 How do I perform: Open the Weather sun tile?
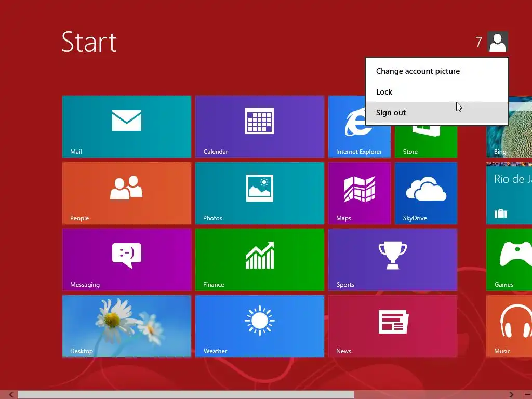point(260,326)
